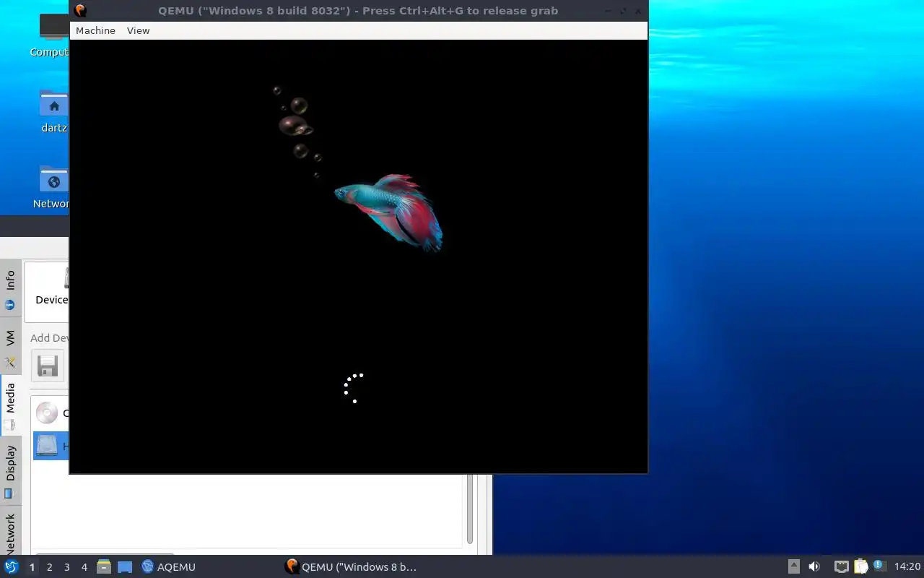Click the removable media eject tray icon
Screen dimensions: 924x578
(794, 567)
